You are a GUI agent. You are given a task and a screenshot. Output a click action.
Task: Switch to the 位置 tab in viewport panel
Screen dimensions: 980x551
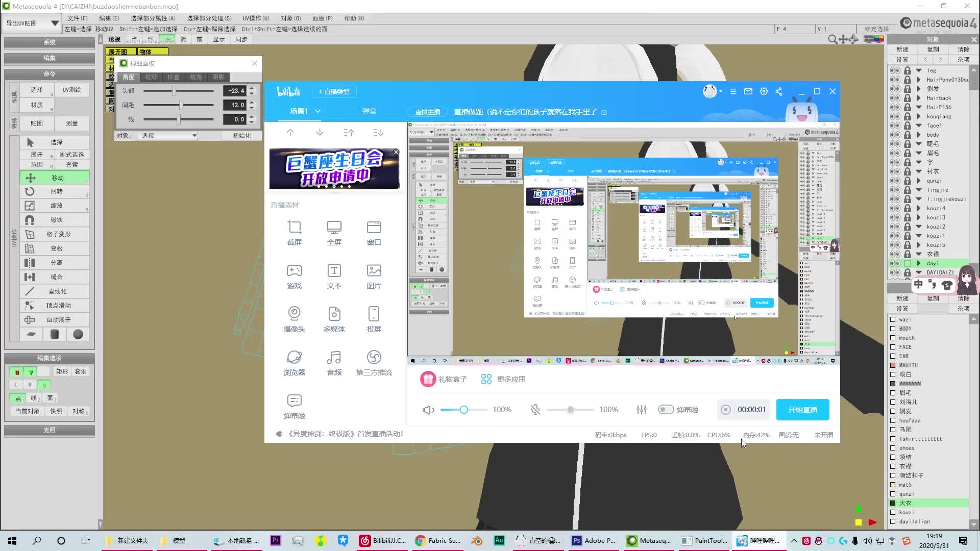173,77
